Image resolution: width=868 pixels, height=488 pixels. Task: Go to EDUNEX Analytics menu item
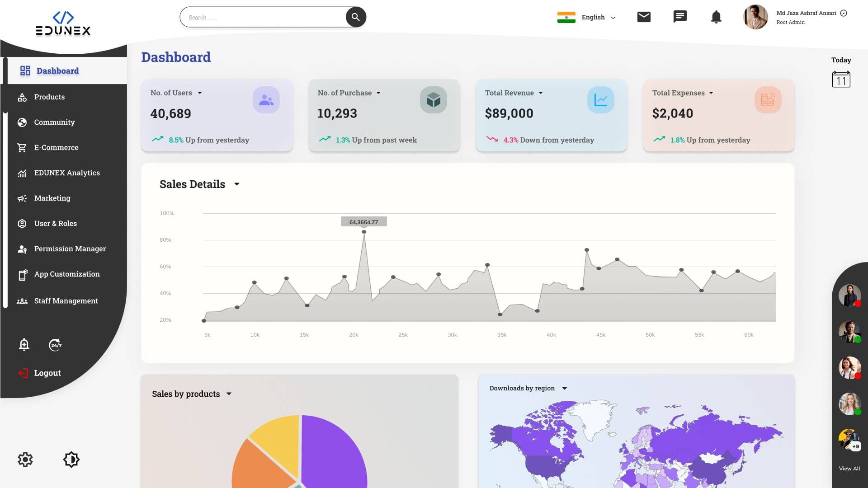click(67, 173)
